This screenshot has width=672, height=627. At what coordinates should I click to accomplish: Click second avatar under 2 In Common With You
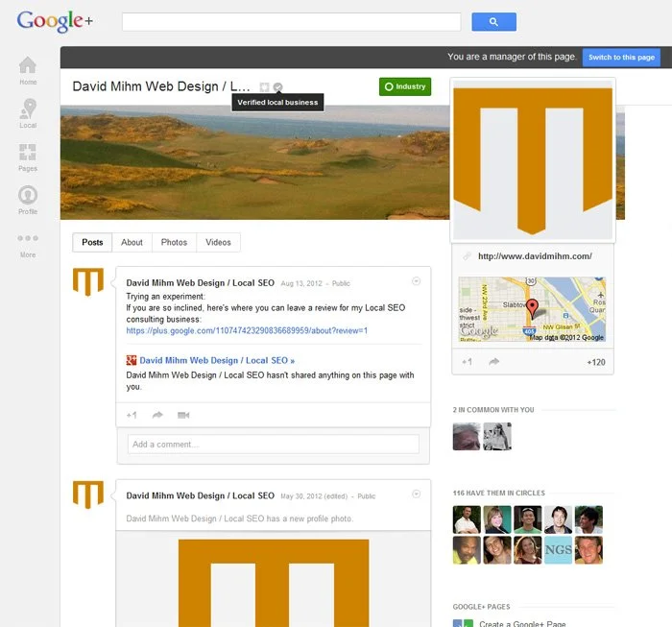(497, 436)
